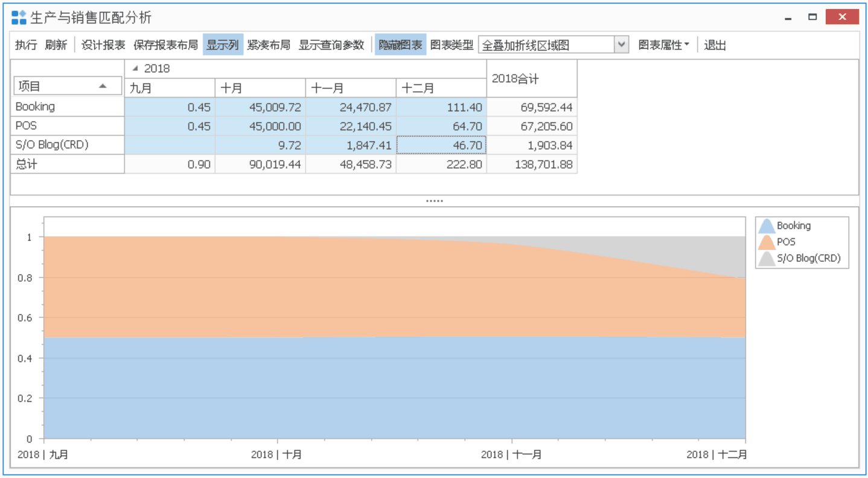Click 保存报表布局 to save layout
This screenshot has height=478, width=868.
[165, 45]
